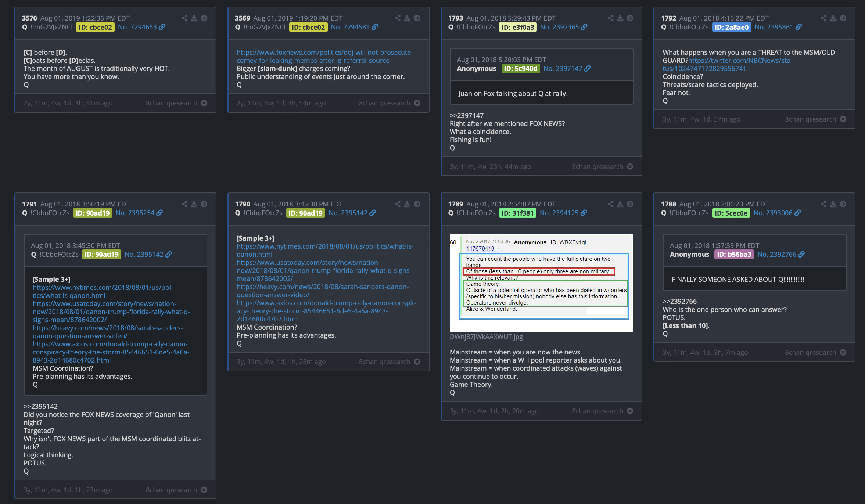
Task: Select purple ID badge b56ba3
Action: [x=734, y=255]
